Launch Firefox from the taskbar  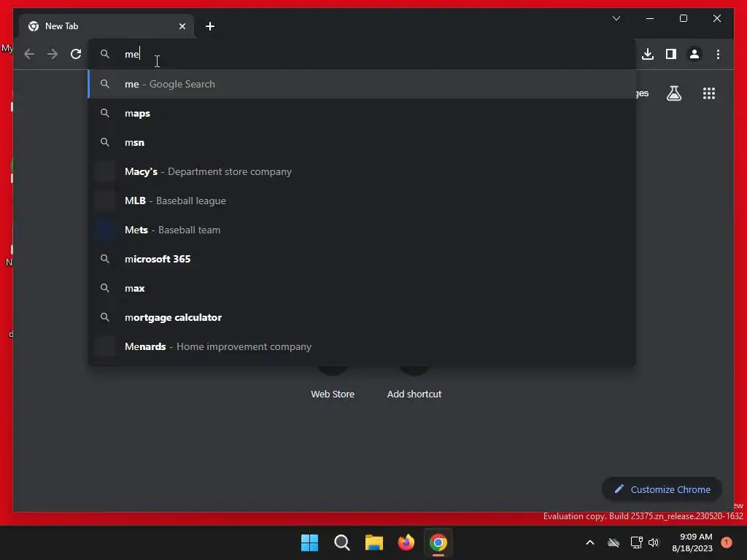point(406,542)
